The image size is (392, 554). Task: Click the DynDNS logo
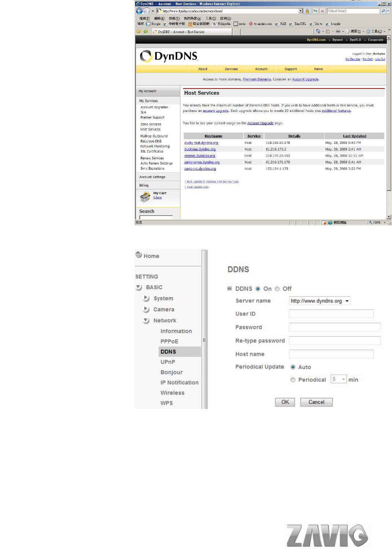coord(169,56)
